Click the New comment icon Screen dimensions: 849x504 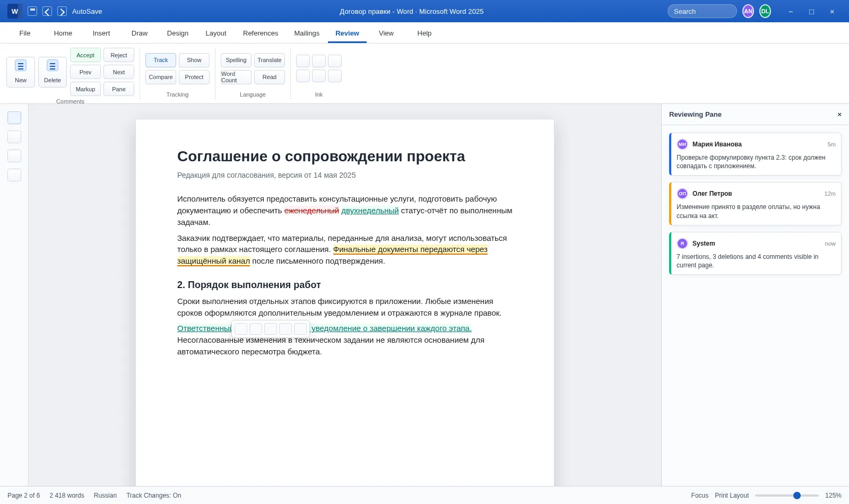coord(21,66)
